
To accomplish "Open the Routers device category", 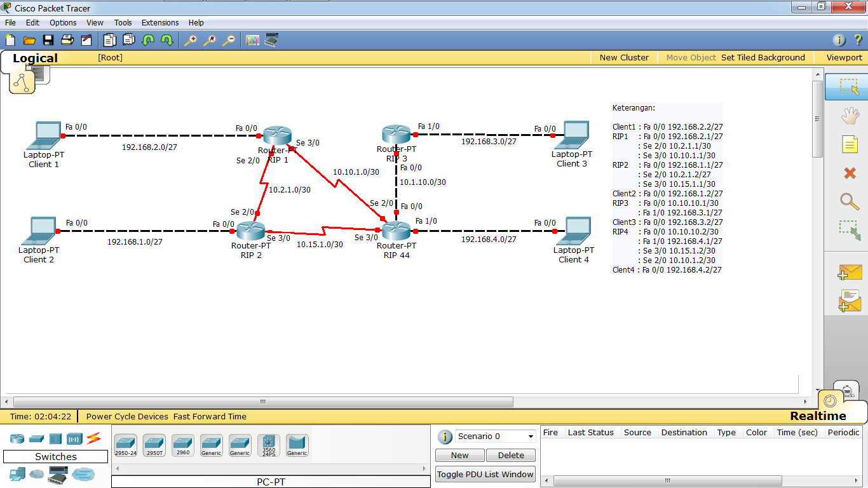I will (16, 438).
